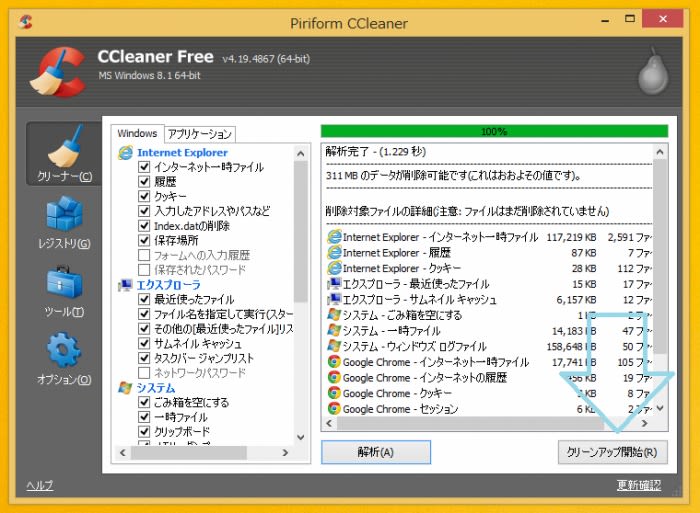The image size is (700, 513).
Task: Click the green 100% progress bar
Action: click(493, 131)
